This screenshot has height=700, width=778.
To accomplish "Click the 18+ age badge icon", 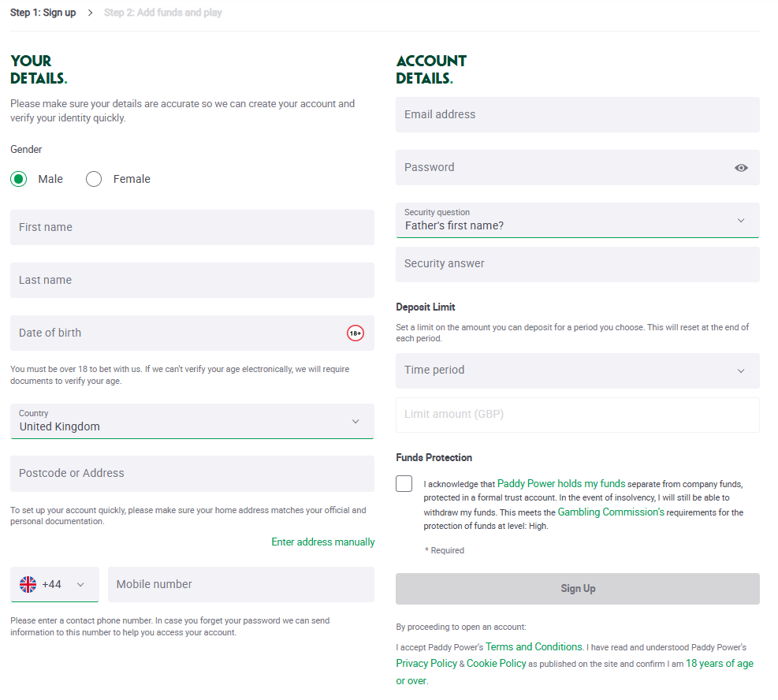I will tap(355, 333).
